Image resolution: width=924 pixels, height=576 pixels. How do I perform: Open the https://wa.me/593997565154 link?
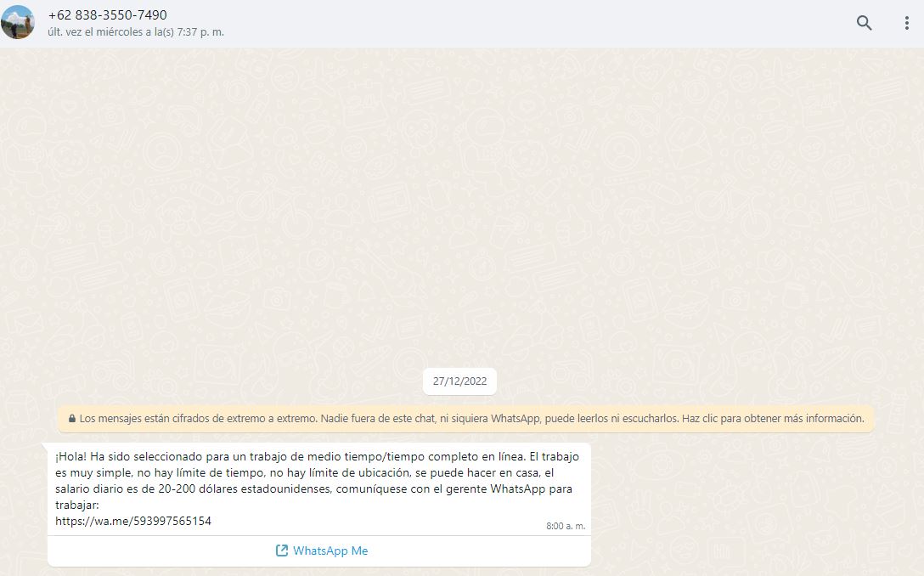(133, 521)
